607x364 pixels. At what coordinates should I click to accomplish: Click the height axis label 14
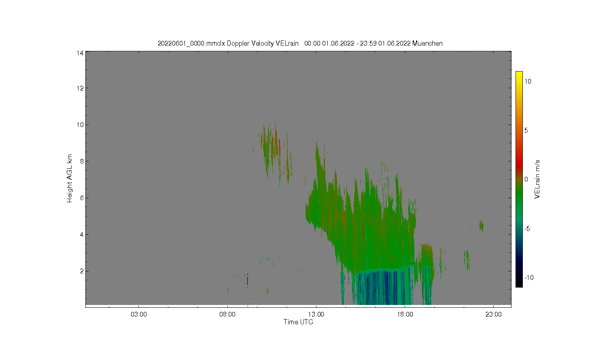pos(80,53)
